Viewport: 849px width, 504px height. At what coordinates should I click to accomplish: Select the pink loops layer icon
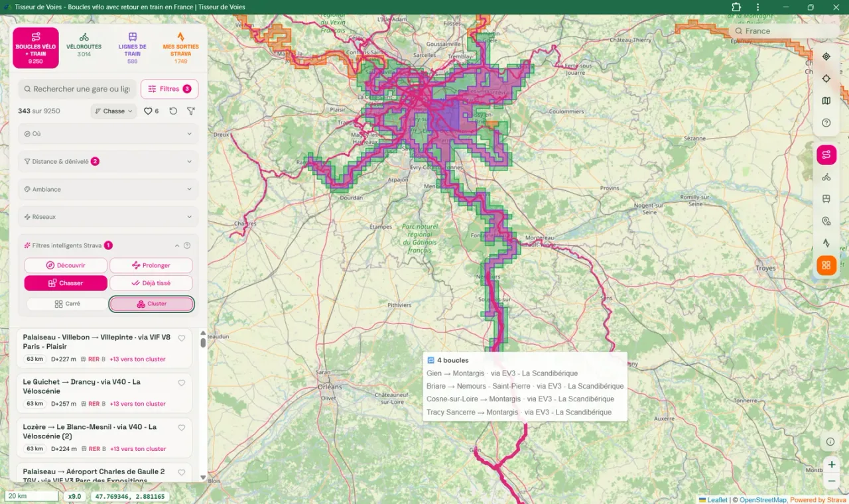pyautogui.click(x=826, y=155)
